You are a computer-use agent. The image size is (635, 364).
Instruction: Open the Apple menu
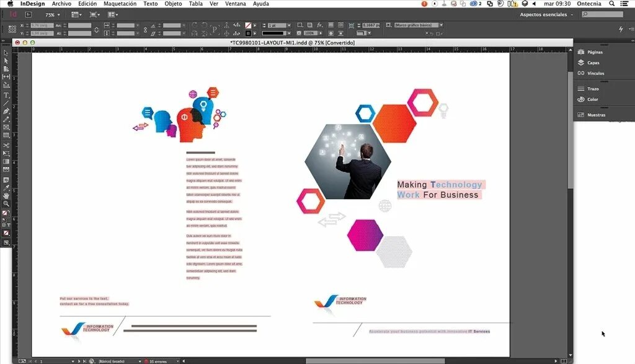(x=10, y=4)
